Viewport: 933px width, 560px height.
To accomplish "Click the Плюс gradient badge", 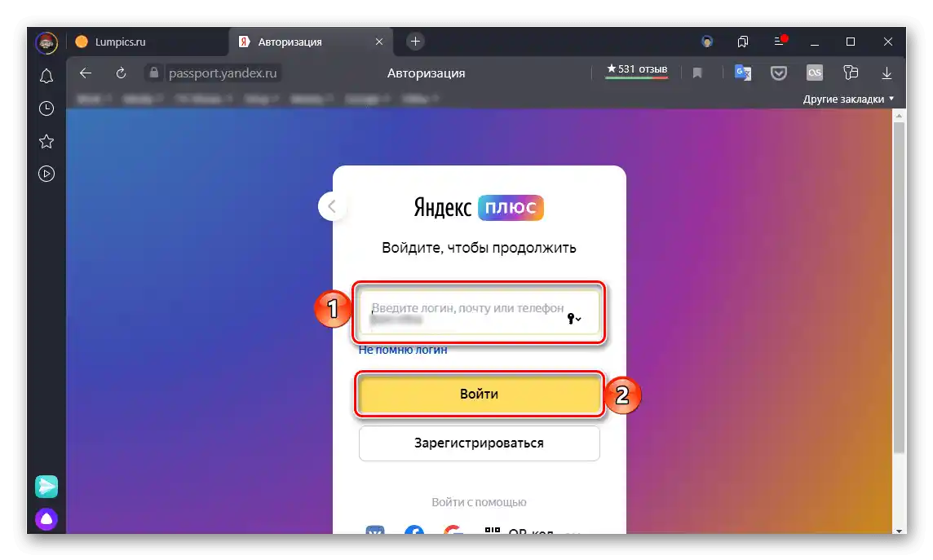I will pyautogui.click(x=511, y=208).
